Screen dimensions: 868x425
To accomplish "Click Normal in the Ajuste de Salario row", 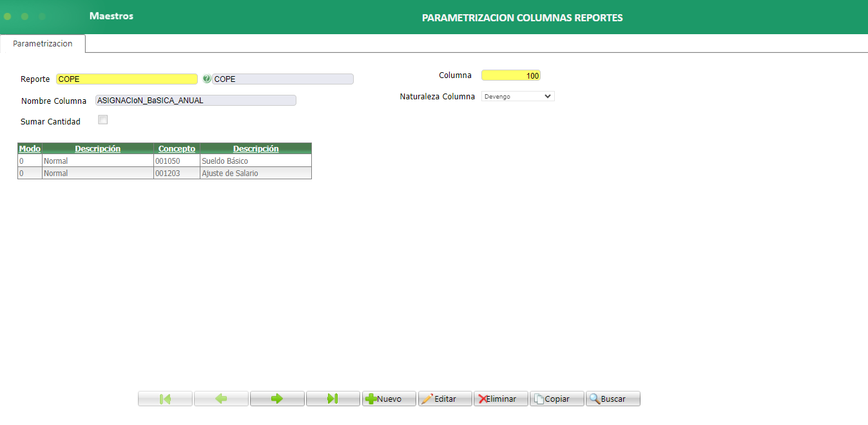I will (x=98, y=173).
